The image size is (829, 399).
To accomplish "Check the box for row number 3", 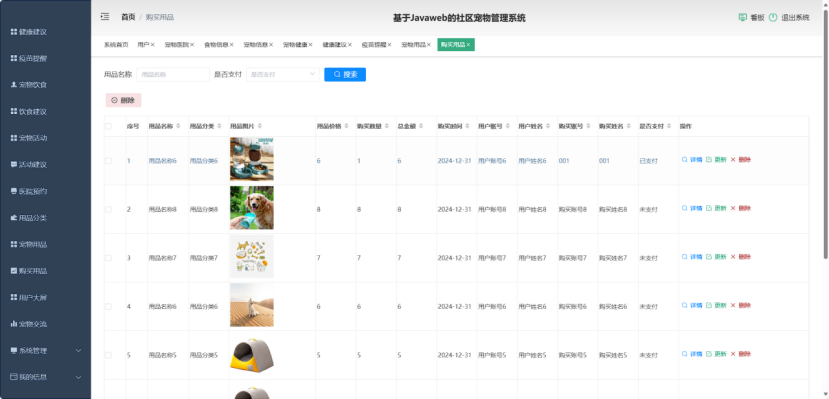I will tap(108, 258).
